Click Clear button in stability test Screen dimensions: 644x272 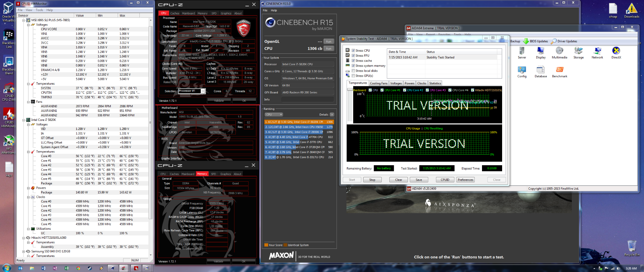(398, 180)
